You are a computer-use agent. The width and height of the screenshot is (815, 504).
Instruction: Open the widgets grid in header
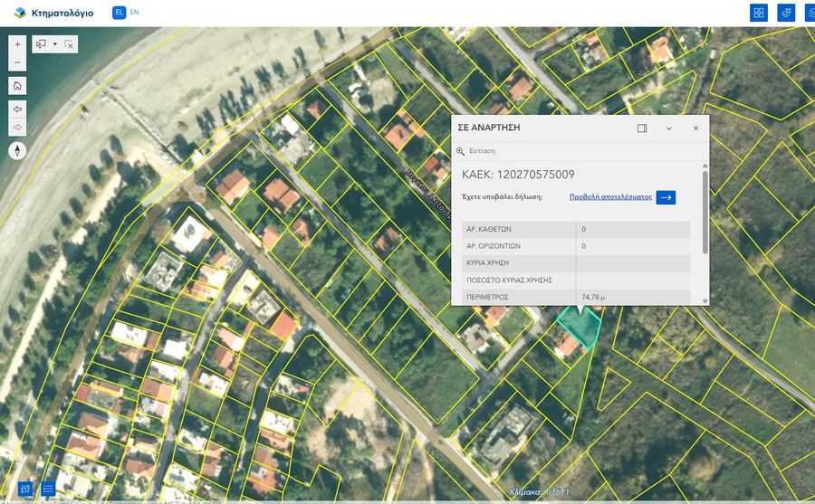[x=759, y=13]
